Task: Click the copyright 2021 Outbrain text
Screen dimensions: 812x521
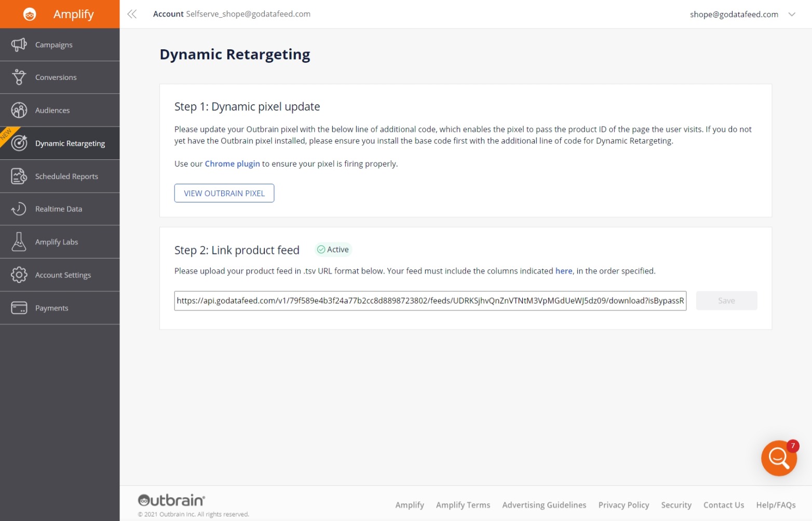Action: [x=193, y=514]
